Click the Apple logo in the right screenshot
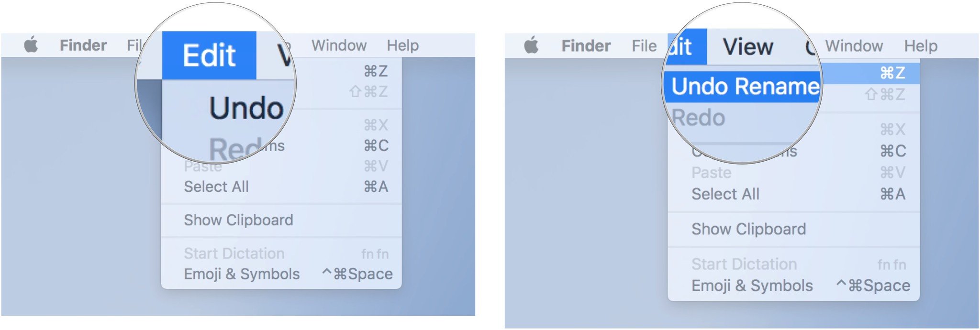 [531, 46]
